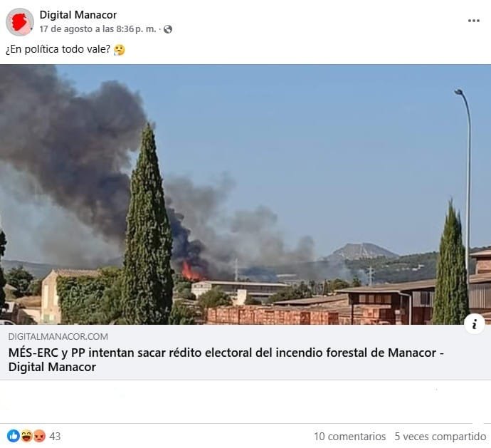Click the '¿En política todo vale?' caption text

[x=58, y=49]
